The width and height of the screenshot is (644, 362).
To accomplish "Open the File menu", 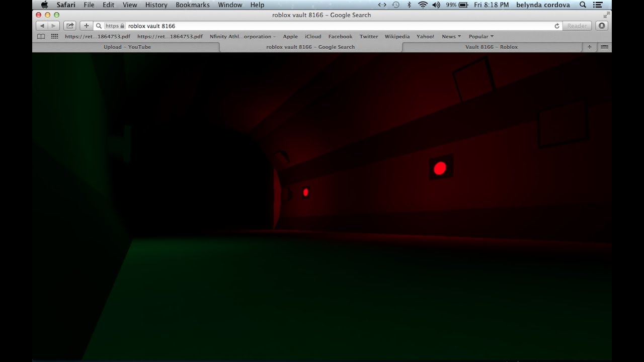I will click(89, 5).
